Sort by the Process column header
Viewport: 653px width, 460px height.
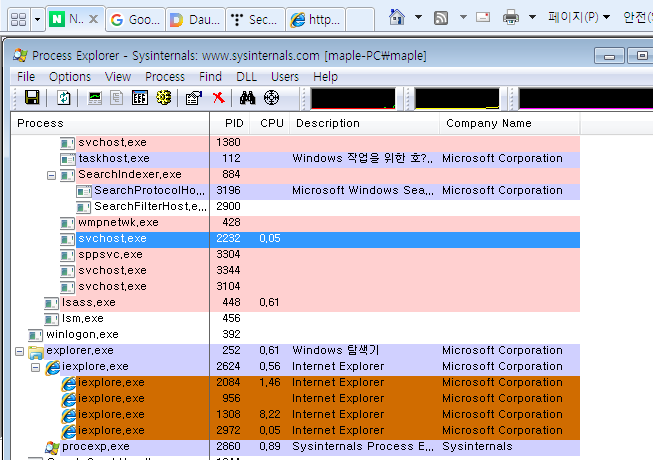point(110,123)
